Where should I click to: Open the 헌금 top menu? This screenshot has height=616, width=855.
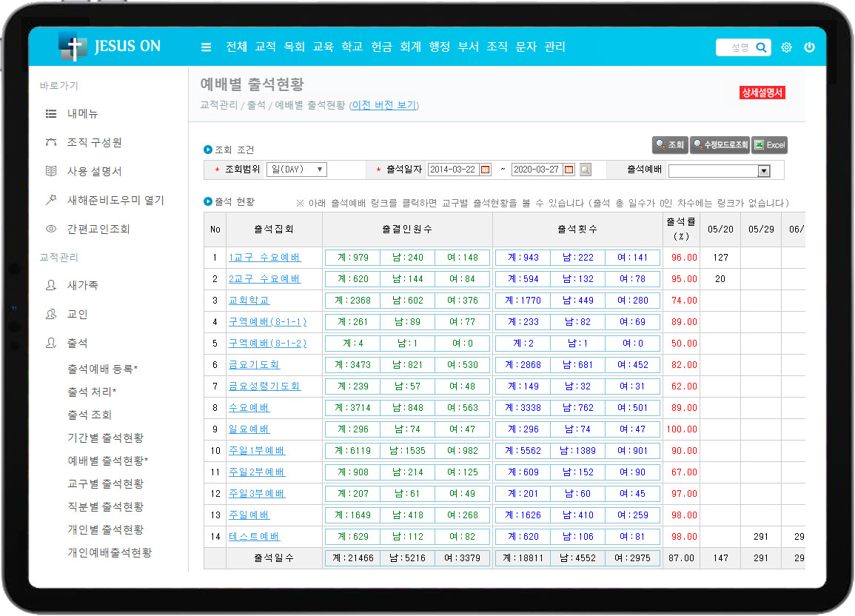click(x=381, y=47)
